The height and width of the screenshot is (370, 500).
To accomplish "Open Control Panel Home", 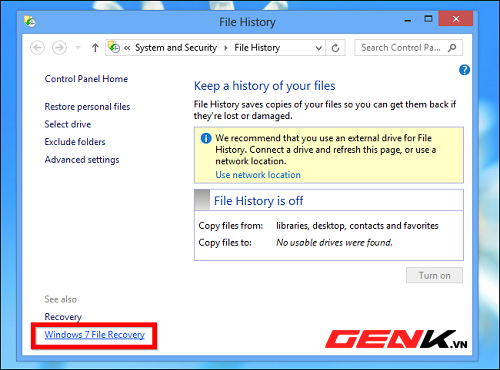I will pos(86,79).
